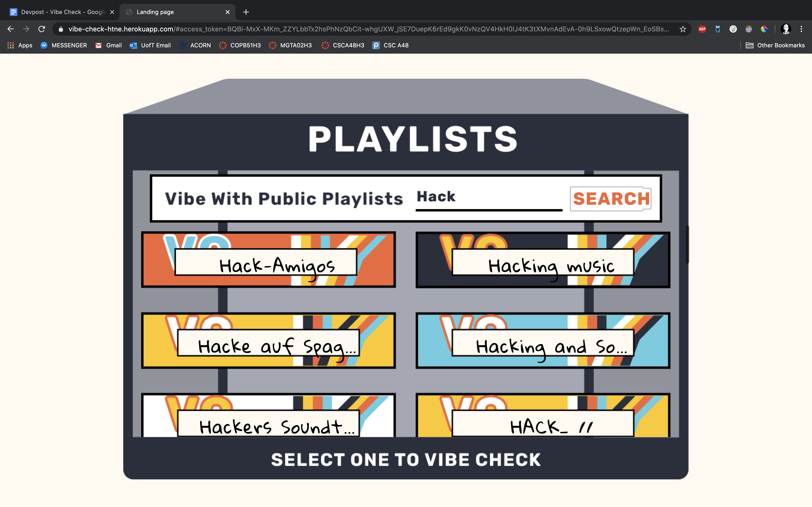Reload the current page
The height and width of the screenshot is (507, 812).
pyautogui.click(x=42, y=29)
